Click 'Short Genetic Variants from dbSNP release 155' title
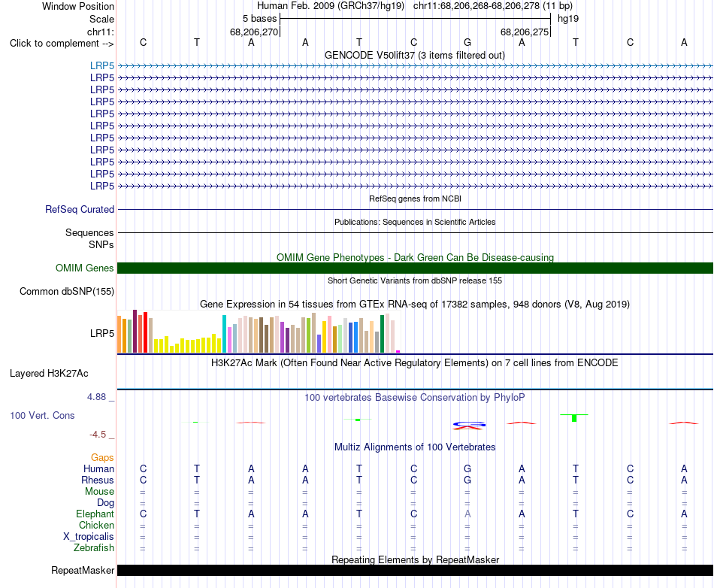 coord(415,280)
